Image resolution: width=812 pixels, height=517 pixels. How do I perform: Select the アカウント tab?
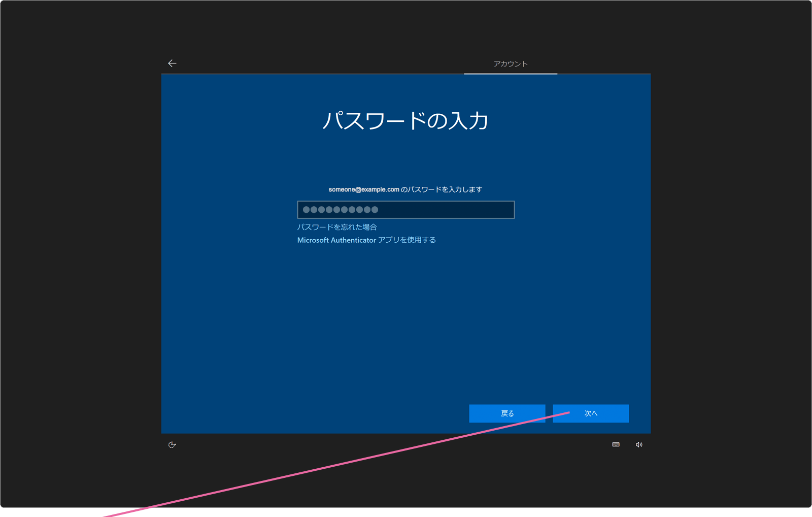pos(511,64)
